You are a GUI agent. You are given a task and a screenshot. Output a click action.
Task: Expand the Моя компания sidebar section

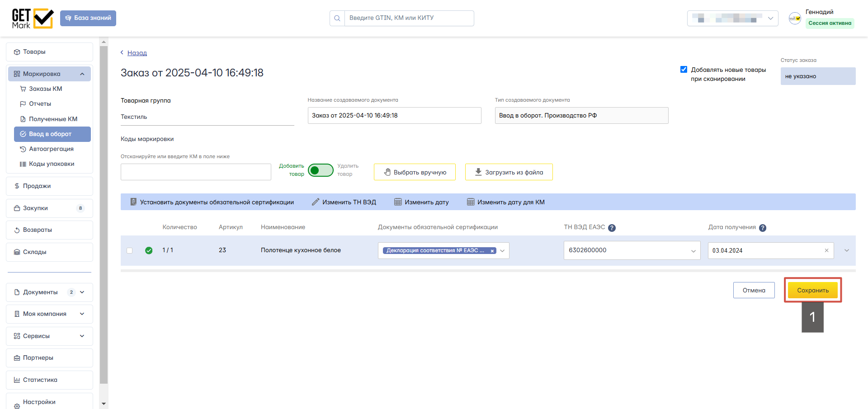tap(49, 314)
